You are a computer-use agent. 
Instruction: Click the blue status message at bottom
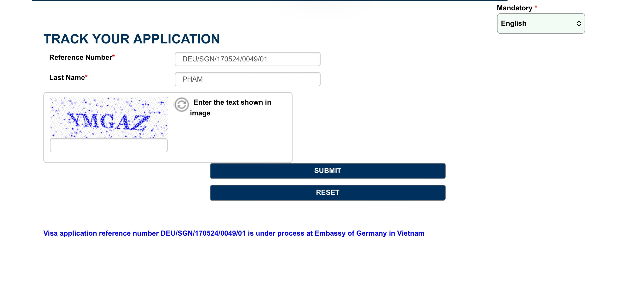234,233
